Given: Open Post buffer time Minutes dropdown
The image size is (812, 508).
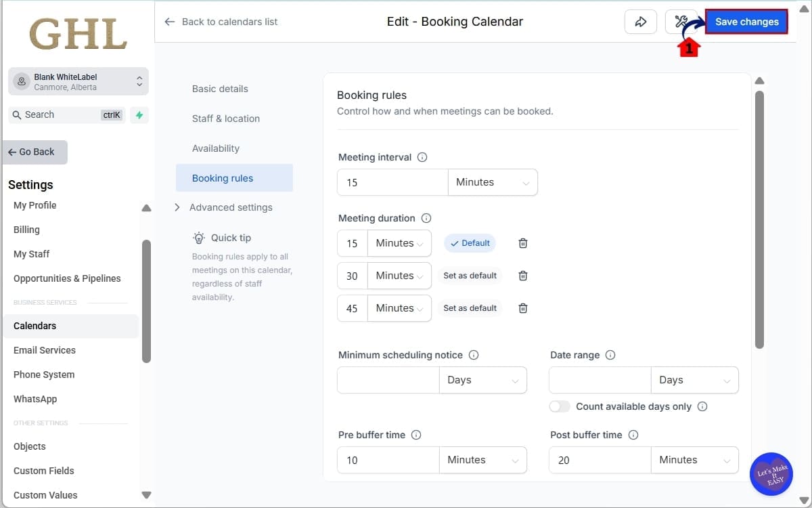Looking at the screenshot, I should coord(695,460).
